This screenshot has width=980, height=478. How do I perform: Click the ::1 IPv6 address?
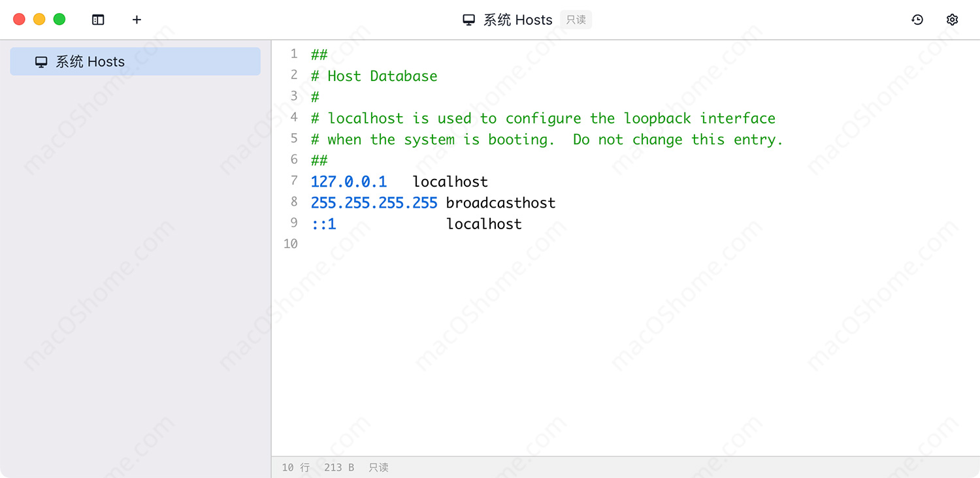pos(323,224)
